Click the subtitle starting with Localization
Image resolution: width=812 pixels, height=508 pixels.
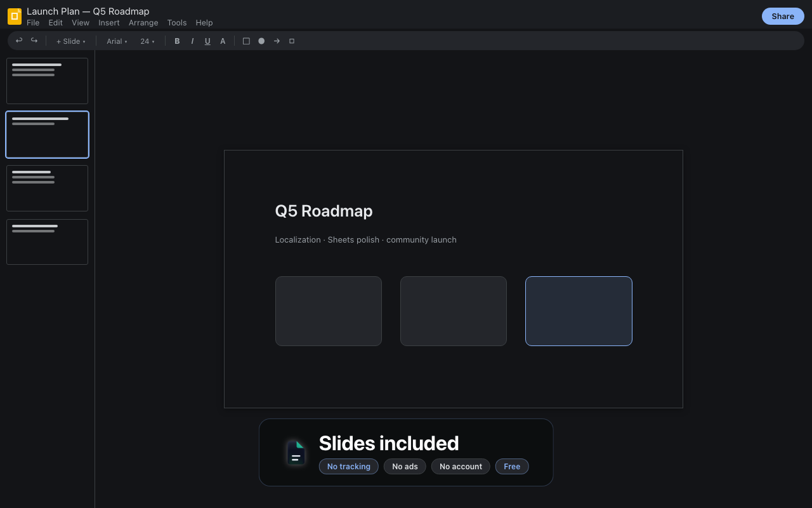pyautogui.click(x=365, y=240)
